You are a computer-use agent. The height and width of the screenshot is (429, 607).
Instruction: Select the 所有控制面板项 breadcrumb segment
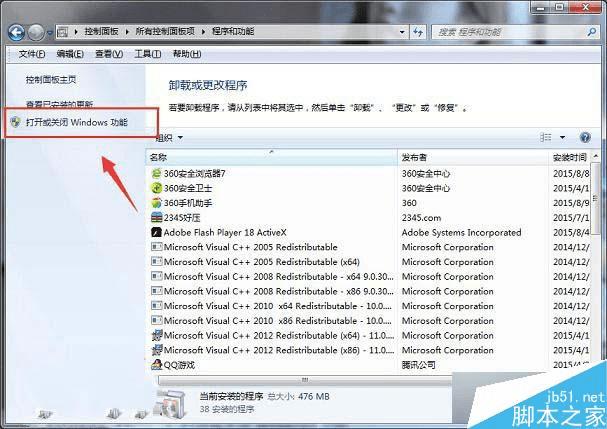click(x=165, y=32)
